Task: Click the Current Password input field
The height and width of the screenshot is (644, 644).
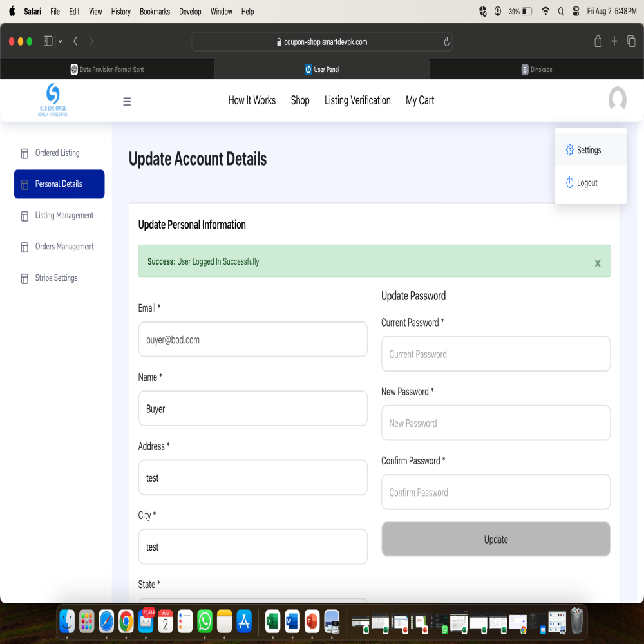Action: coord(495,354)
